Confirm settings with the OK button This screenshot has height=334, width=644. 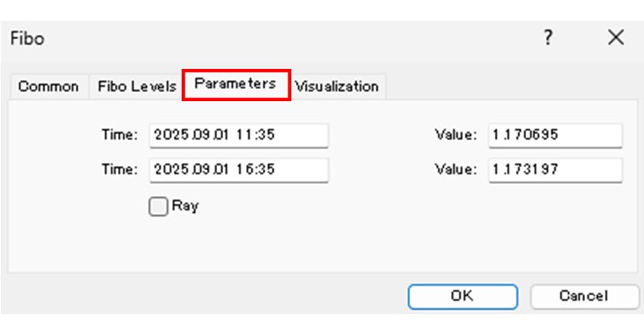[462, 296]
